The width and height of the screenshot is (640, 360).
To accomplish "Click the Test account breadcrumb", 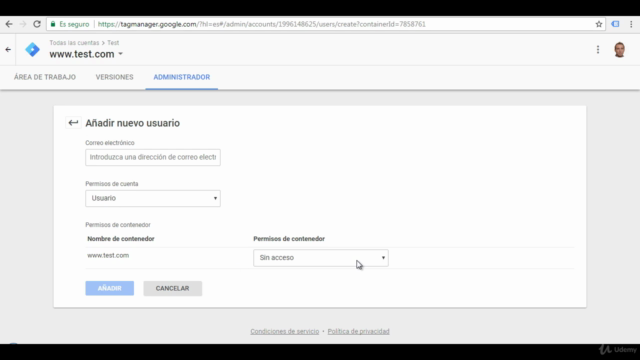I will (x=113, y=42).
